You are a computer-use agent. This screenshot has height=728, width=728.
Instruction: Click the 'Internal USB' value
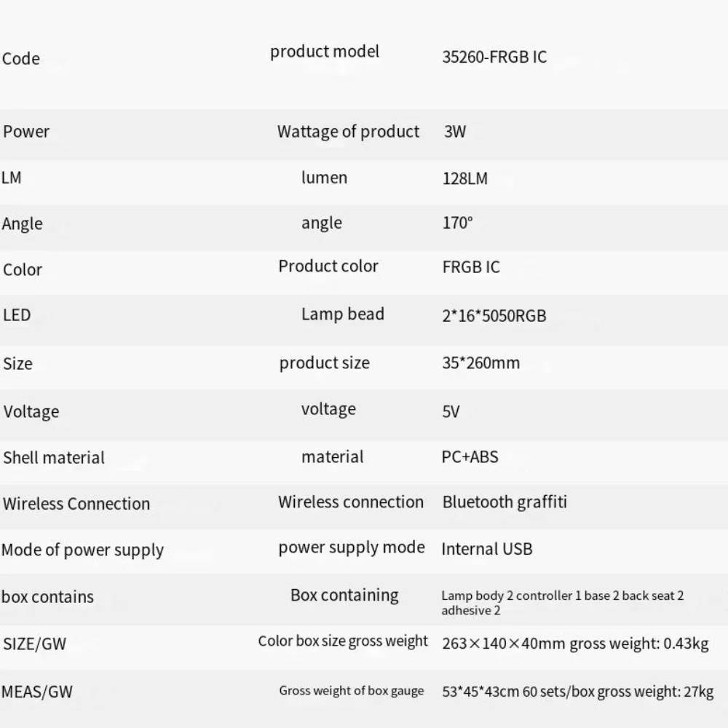pos(487,549)
